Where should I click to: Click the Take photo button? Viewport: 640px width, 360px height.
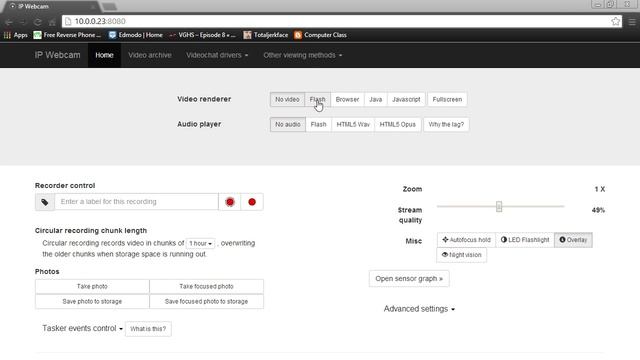coord(92,287)
